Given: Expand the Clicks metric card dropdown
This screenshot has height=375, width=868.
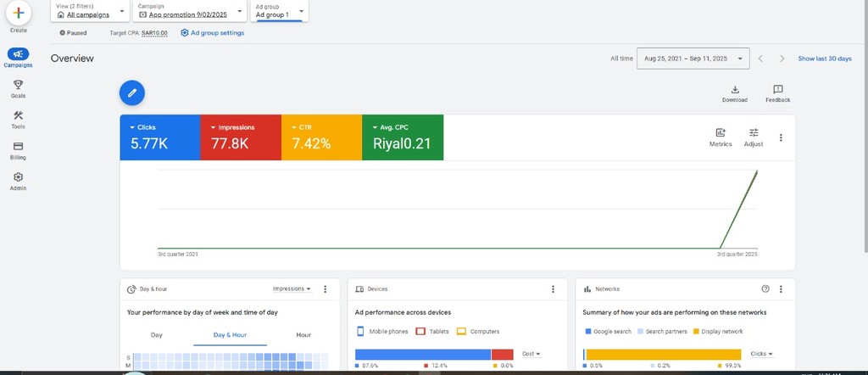Looking at the screenshot, I should coord(133,127).
